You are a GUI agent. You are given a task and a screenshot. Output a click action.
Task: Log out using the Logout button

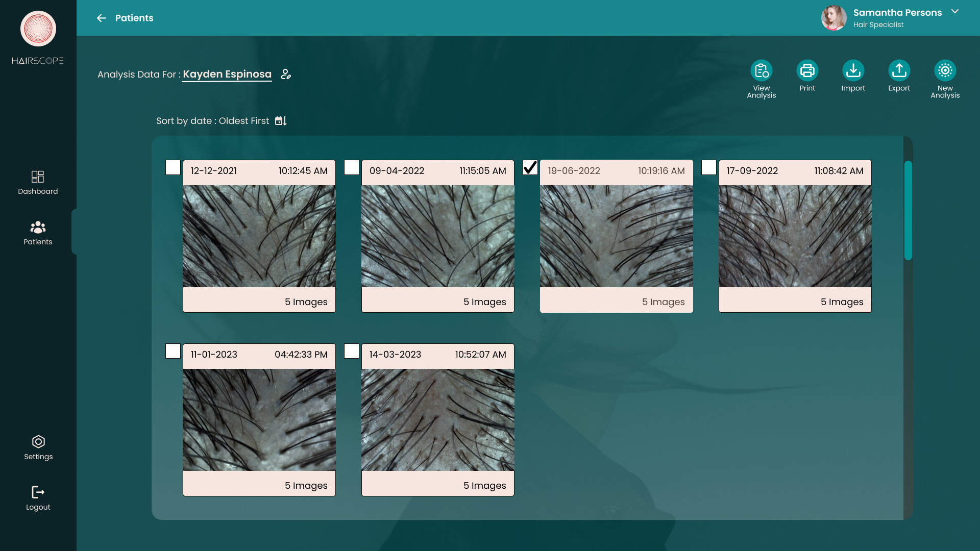pyautogui.click(x=38, y=498)
